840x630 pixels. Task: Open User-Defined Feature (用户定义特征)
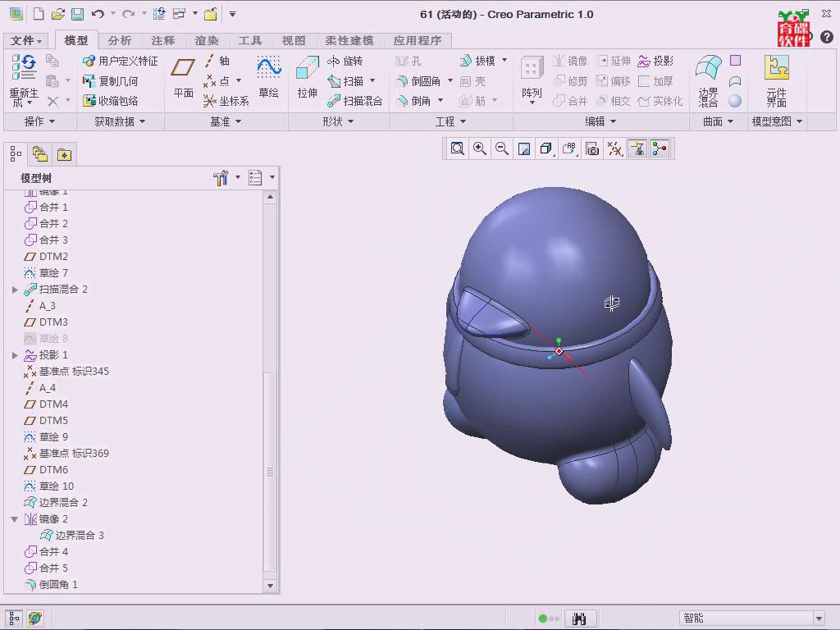pyautogui.click(x=120, y=61)
